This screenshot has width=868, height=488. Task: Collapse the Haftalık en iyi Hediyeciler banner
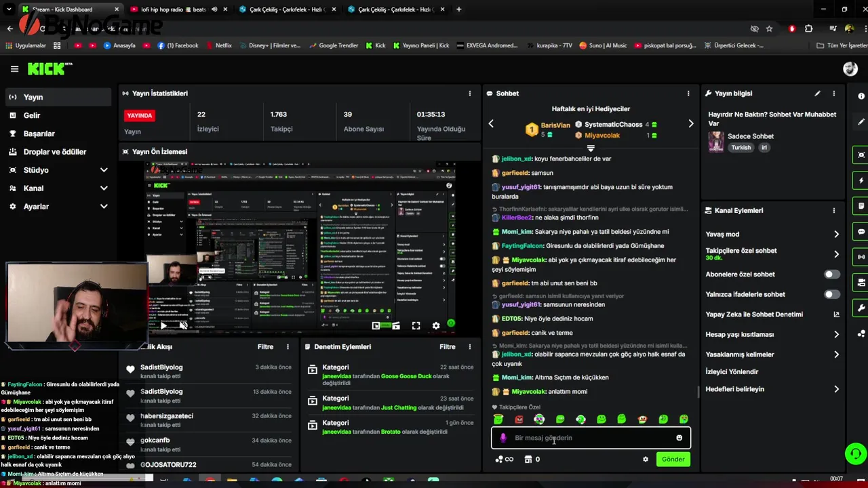pos(591,148)
